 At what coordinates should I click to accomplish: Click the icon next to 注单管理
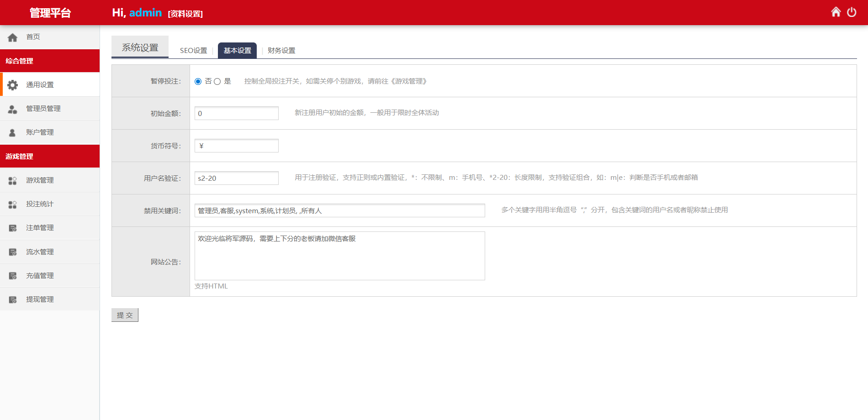pos(13,228)
